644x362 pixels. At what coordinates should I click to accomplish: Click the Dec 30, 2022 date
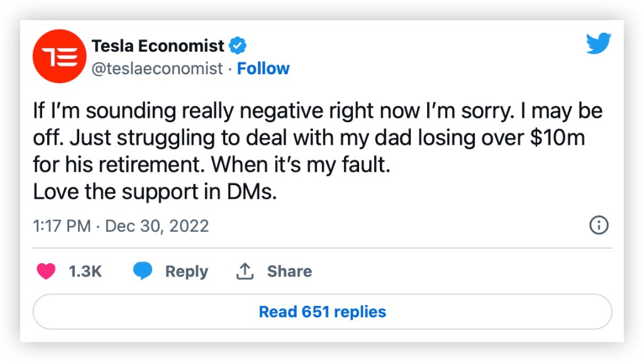(x=157, y=226)
